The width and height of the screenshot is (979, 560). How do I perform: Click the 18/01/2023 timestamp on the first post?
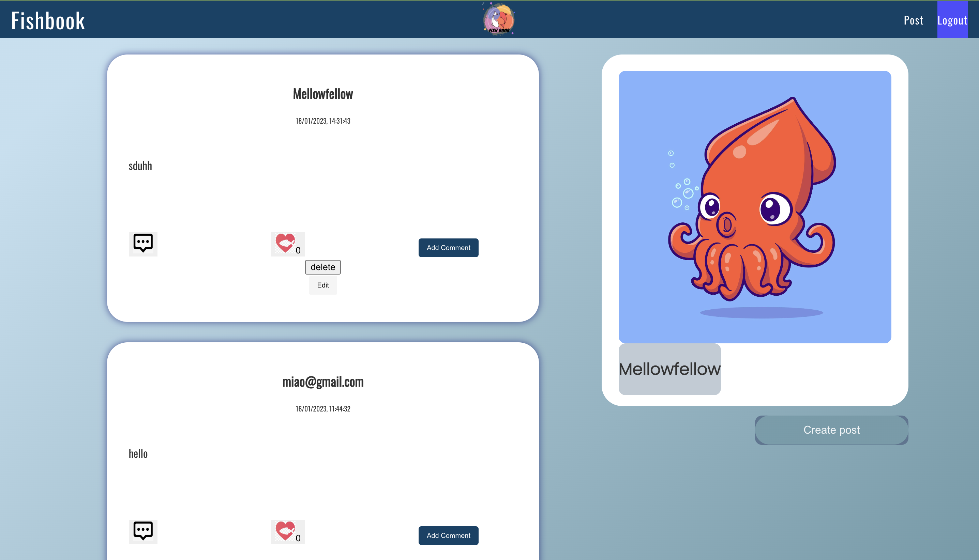322,121
